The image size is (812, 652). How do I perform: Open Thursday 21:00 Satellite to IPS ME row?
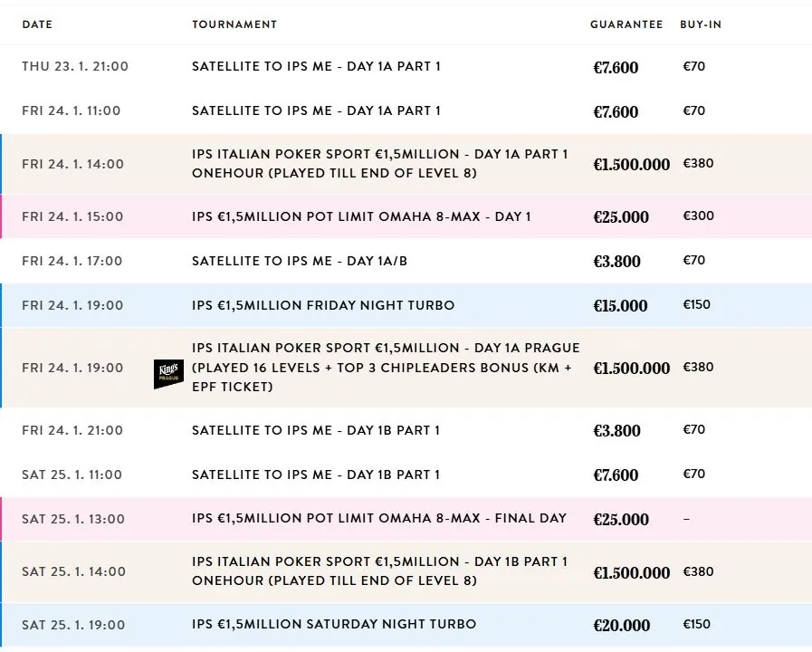click(406, 67)
